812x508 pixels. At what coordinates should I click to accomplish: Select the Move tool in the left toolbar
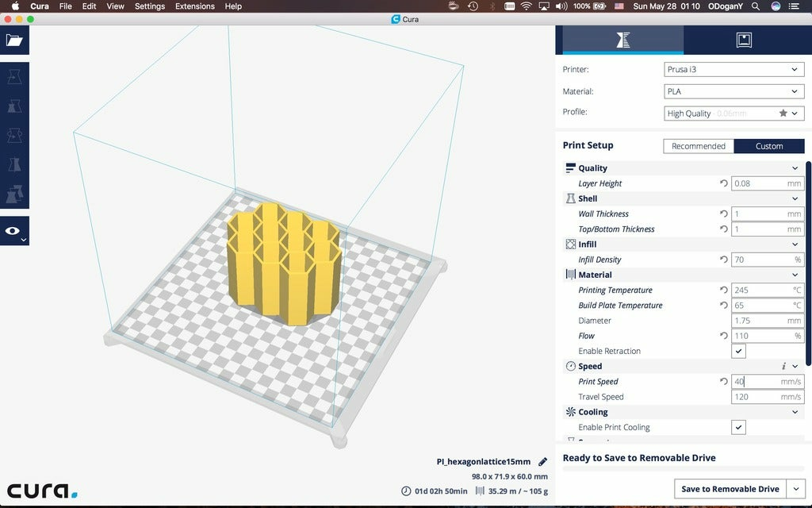click(14, 77)
